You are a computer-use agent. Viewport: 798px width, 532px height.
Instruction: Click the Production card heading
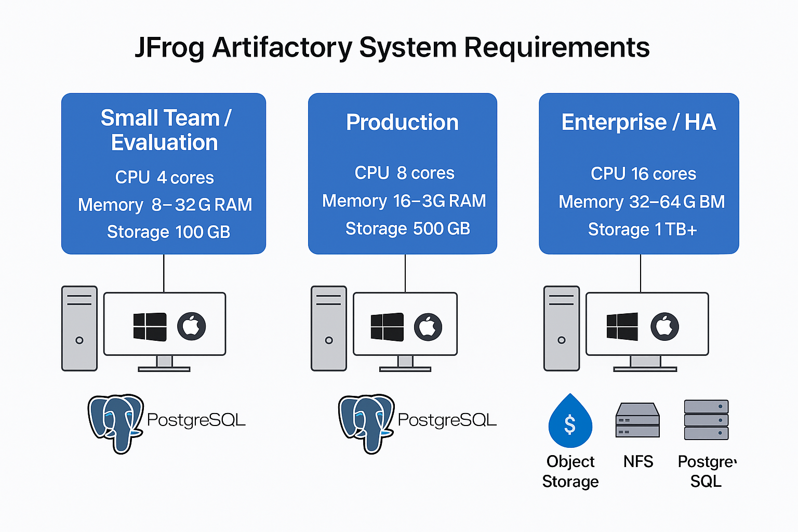coord(402,123)
